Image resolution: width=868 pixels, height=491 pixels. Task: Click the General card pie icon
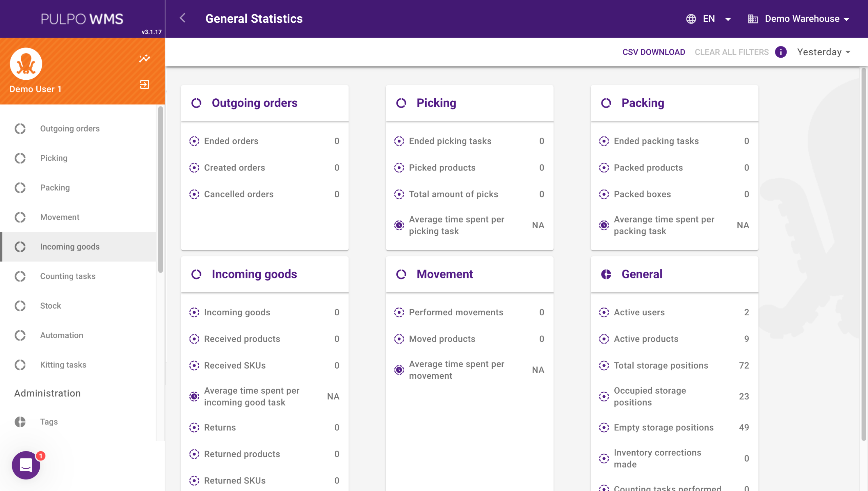pos(606,274)
